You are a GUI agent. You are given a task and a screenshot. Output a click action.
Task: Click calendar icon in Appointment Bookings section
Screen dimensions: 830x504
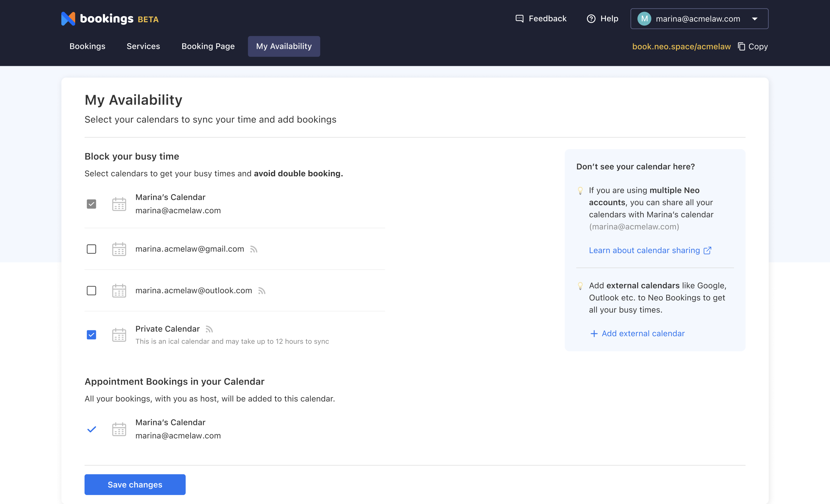pos(119,429)
